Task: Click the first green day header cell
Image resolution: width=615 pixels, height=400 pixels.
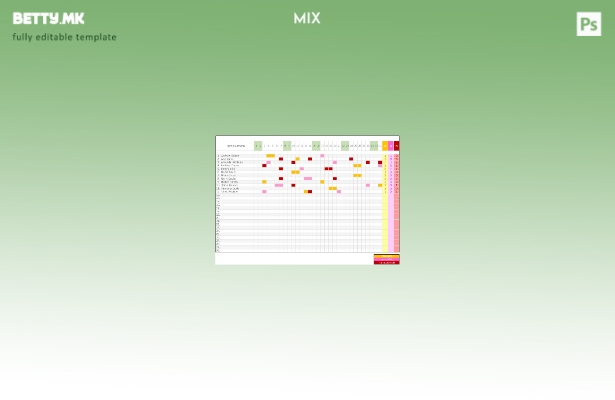Action: (x=258, y=146)
